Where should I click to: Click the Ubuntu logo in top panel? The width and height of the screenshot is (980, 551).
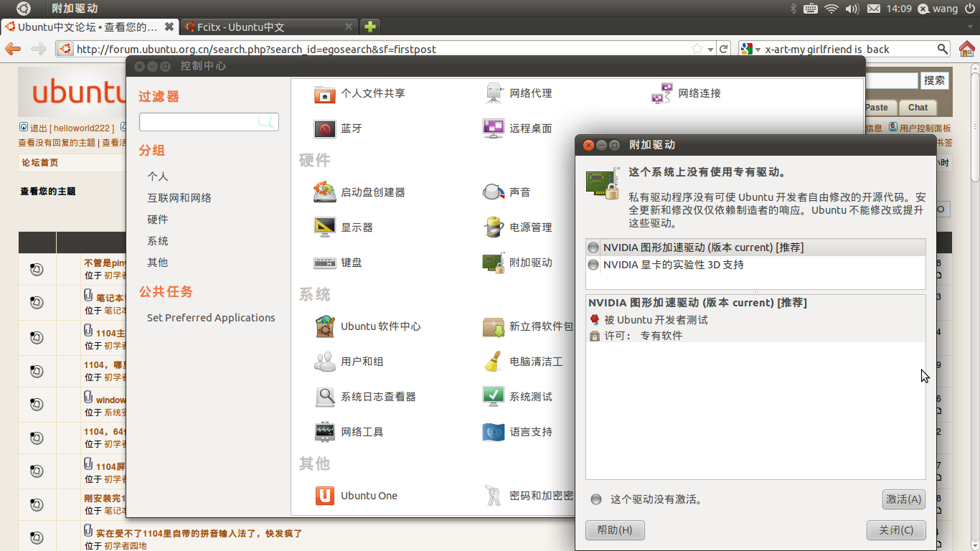click(x=24, y=9)
